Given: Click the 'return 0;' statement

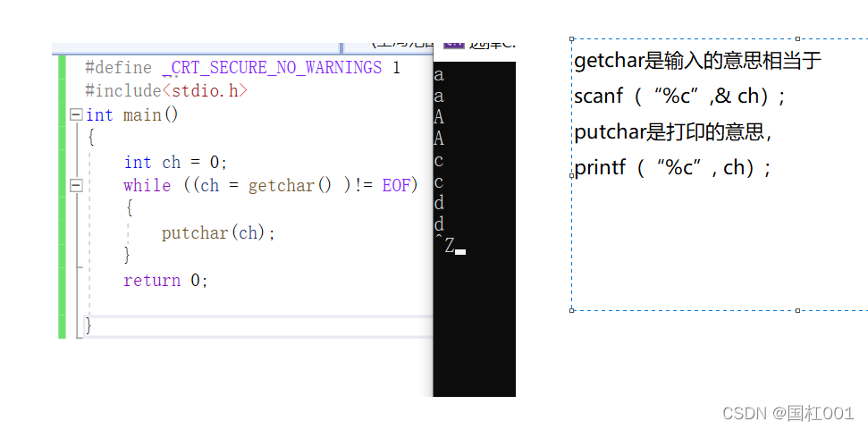Looking at the screenshot, I should (x=165, y=280).
